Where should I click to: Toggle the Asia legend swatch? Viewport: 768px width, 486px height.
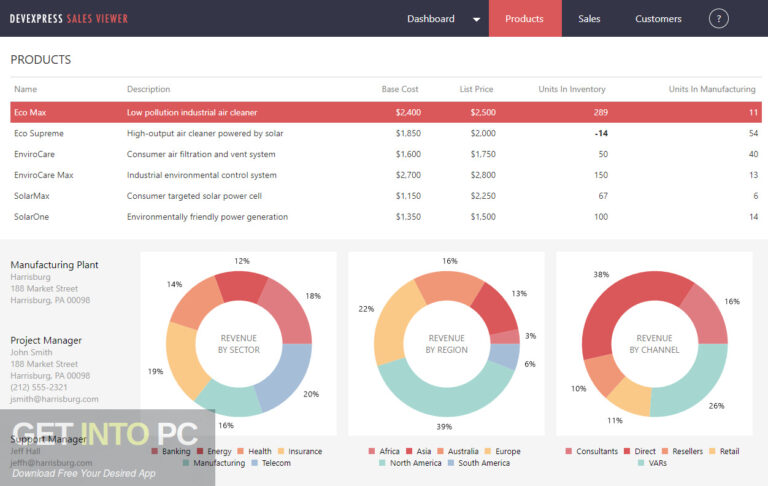[x=409, y=451]
